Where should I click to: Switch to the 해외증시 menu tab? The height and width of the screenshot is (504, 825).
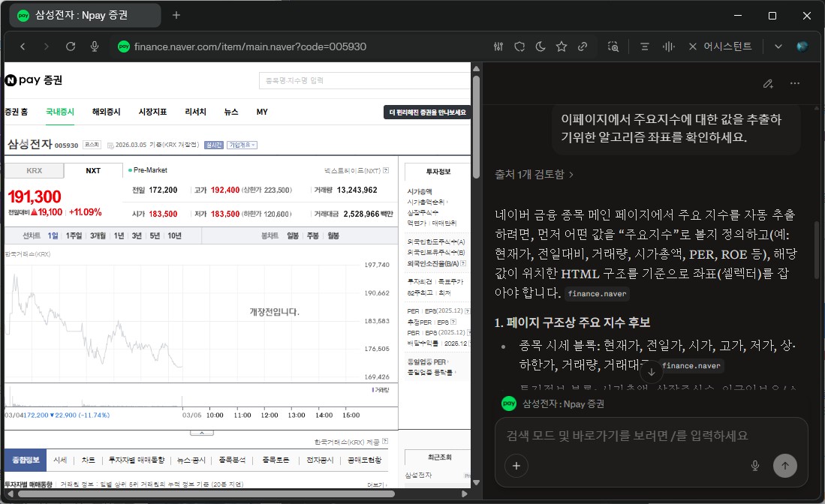[105, 111]
